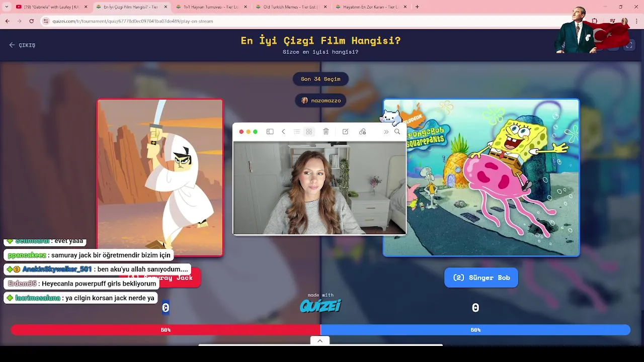
Task: Expand bottom panel with up chevron
Action: pyautogui.click(x=320, y=341)
